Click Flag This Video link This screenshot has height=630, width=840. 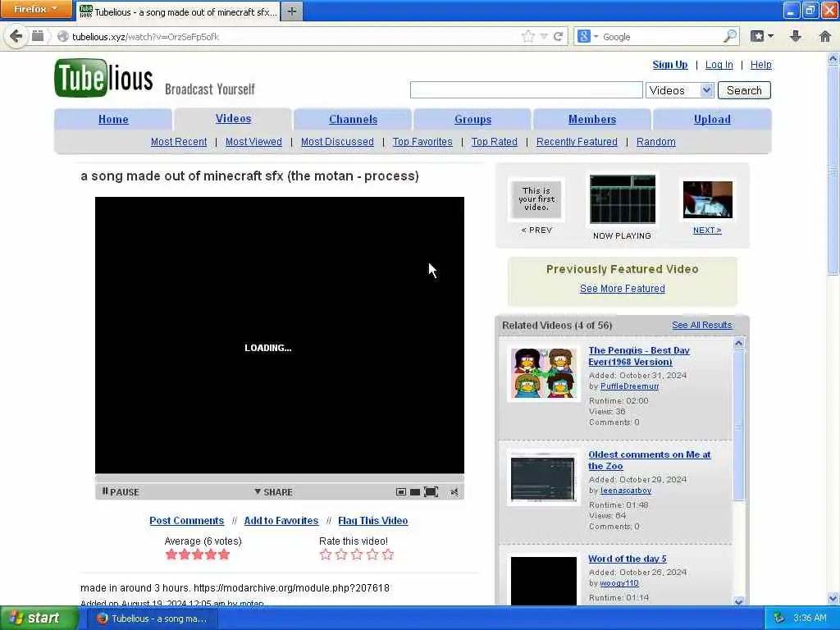click(x=373, y=521)
